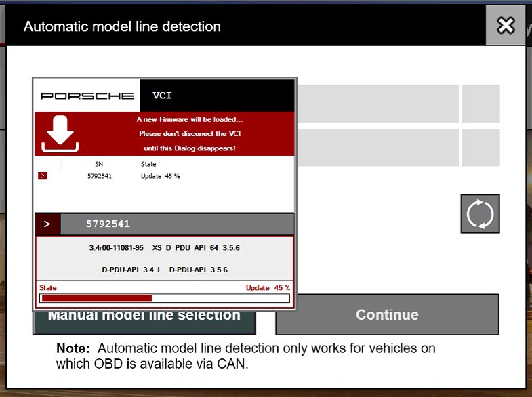Click the XS_D_PDU_API_64 3.5.6 text
This screenshot has height=397, width=532.
pos(196,248)
